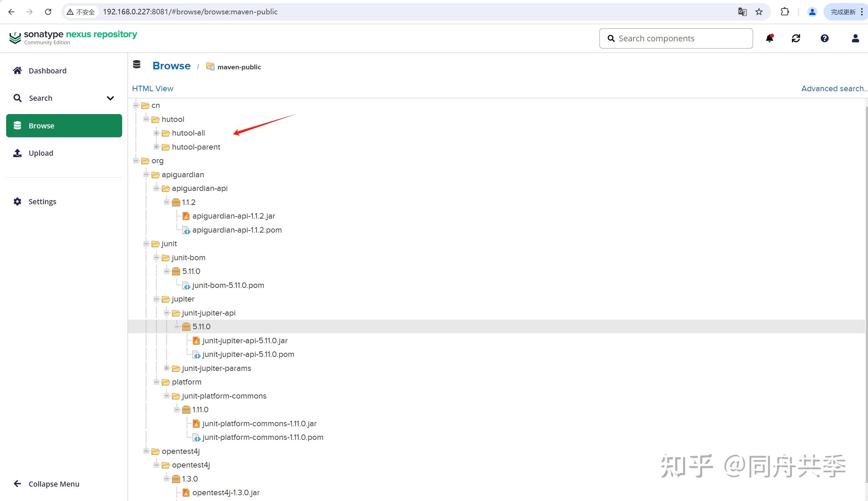Open the HTML View link
The width and height of the screenshot is (868, 501).
[x=152, y=88]
